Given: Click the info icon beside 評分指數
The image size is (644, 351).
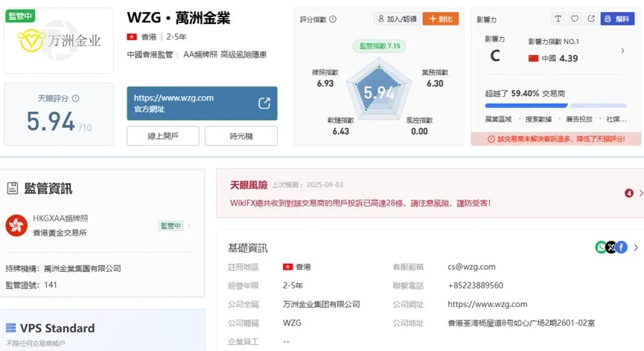Looking at the screenshot, I should 333,19.
